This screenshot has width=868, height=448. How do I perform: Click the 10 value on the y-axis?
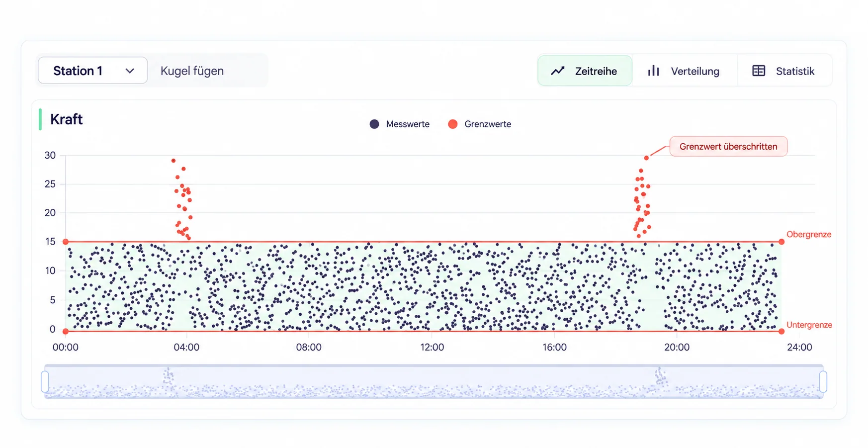click(x=50, y=271)
